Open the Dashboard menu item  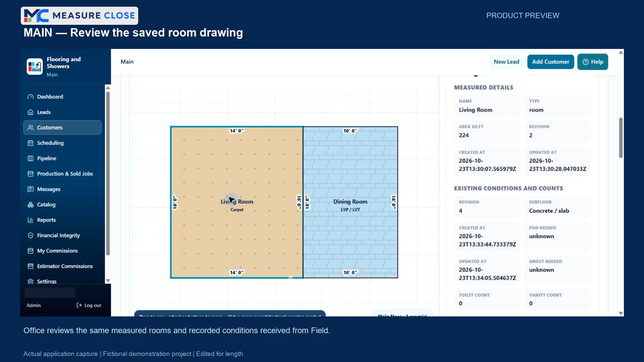(x=62, y=97)
